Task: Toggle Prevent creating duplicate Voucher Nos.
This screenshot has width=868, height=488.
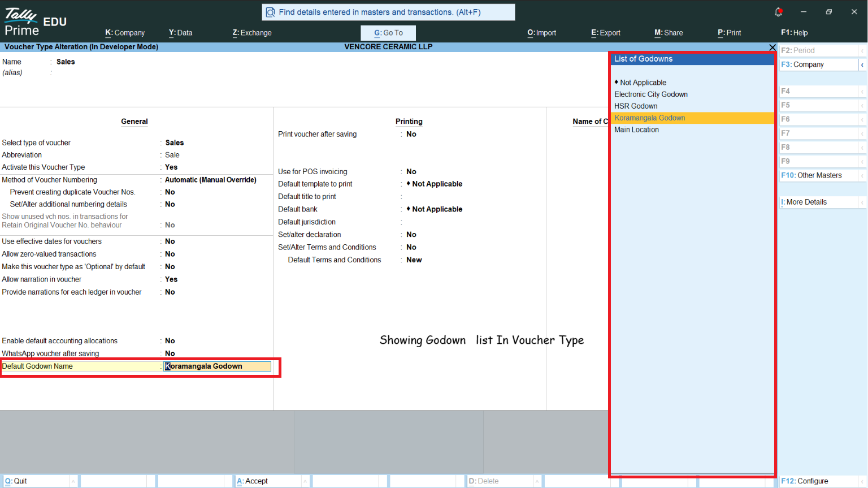Action: point(170,192)
